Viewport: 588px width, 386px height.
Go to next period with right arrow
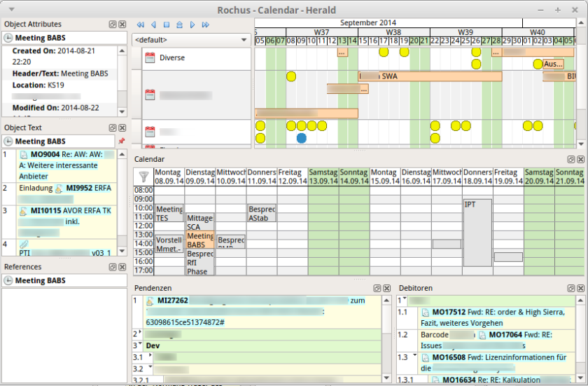tap(192, 25)
